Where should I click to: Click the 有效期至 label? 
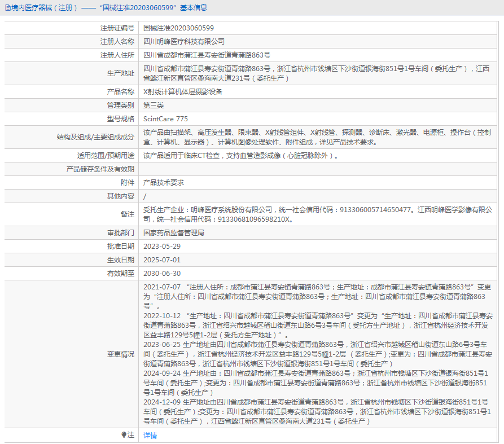(121, 273)
